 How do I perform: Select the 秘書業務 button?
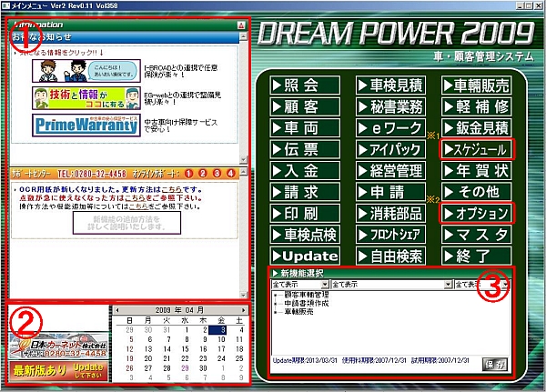pyautogui.click(x=390, y=107)
